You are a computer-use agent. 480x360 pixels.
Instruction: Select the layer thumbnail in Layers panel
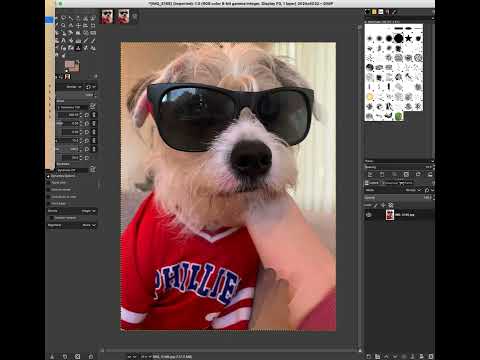390,215
